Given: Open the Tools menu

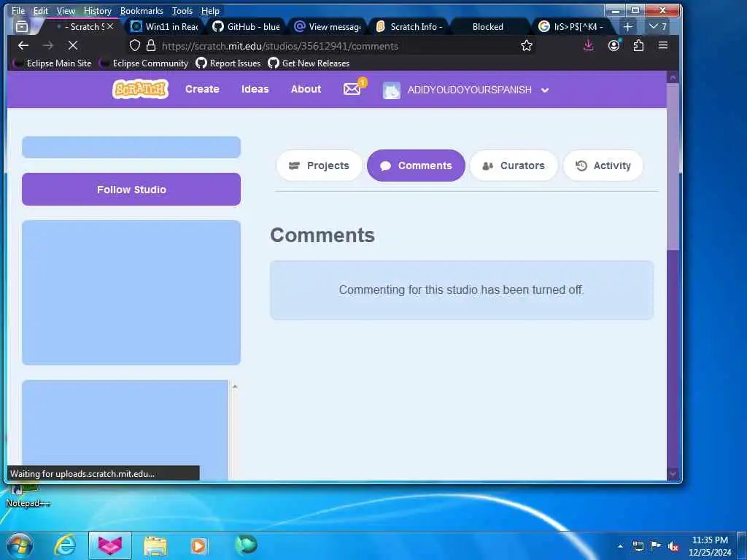Looking at the screenshot, I should 182,10.
